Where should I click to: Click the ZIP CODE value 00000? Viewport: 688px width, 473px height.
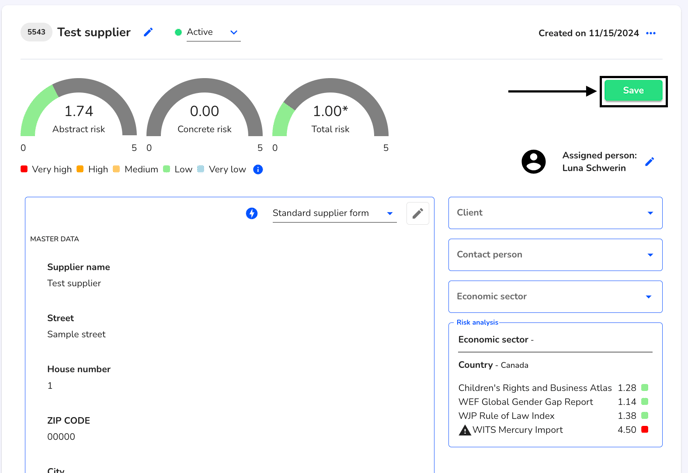click(61, 437)
